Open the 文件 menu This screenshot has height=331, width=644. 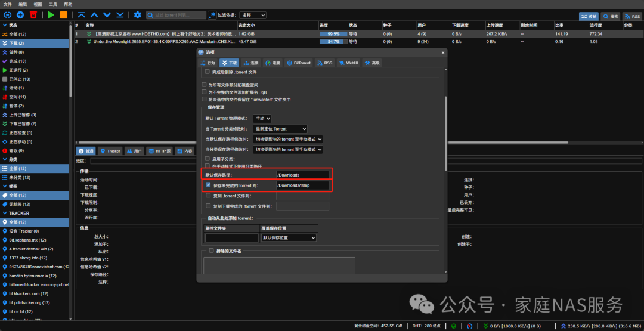pyautogui.click(x=8, y=4)
